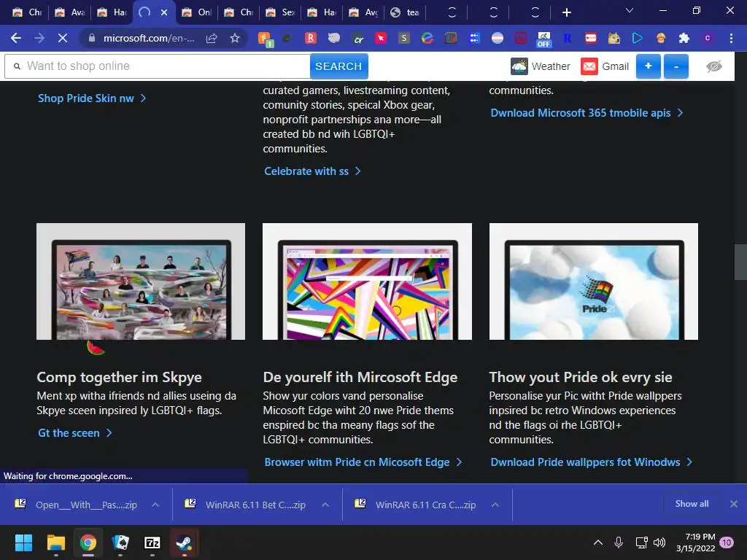
Task: Open the blue list-dots extension
Action: point(474,38)
